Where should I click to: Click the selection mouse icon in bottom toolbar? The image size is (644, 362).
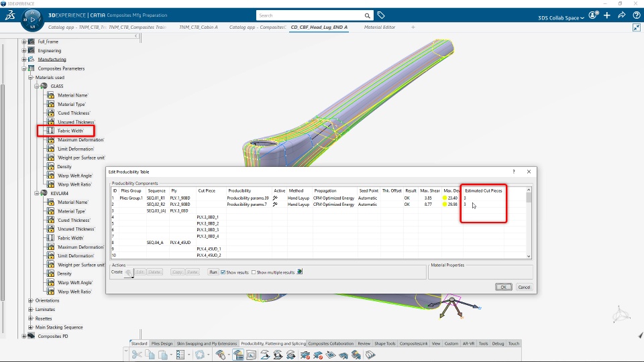221,355
